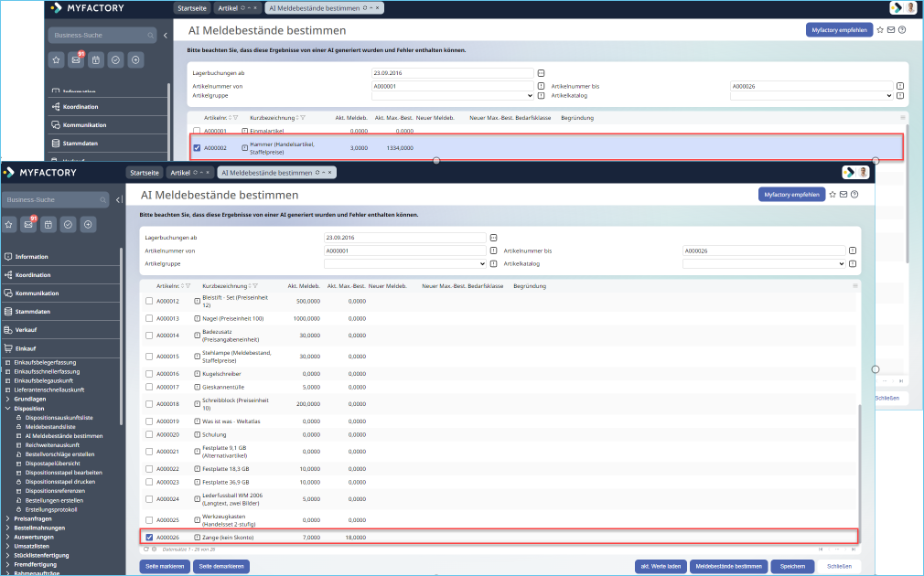The height and width of the screenshot is (576, 924).
Task: Click envelope icon beside front window Myfactory empfehlen
Action: [x=843, y=195]
